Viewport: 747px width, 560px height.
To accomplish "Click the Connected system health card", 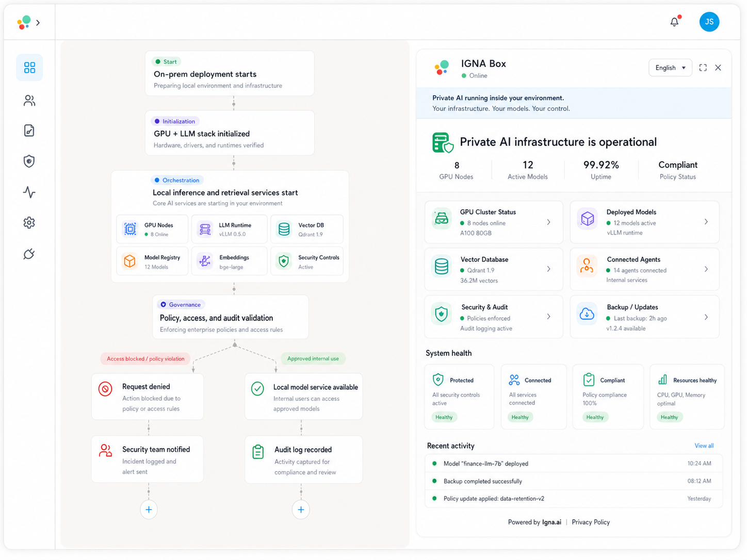I will (534, 397).
